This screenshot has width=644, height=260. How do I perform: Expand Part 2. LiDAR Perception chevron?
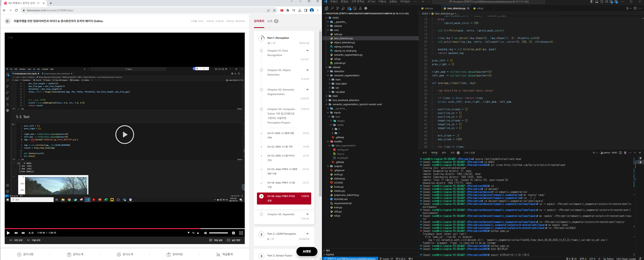pos(307,234)
